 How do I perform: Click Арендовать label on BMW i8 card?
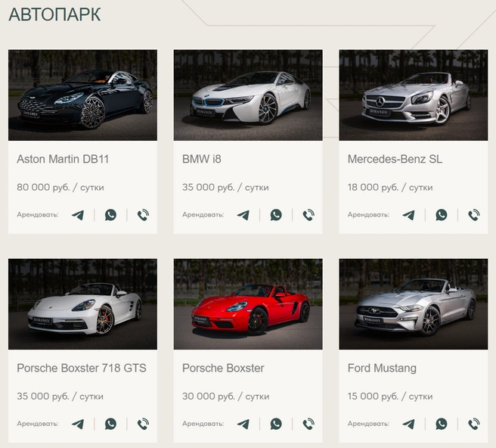(x=203, y=215)
